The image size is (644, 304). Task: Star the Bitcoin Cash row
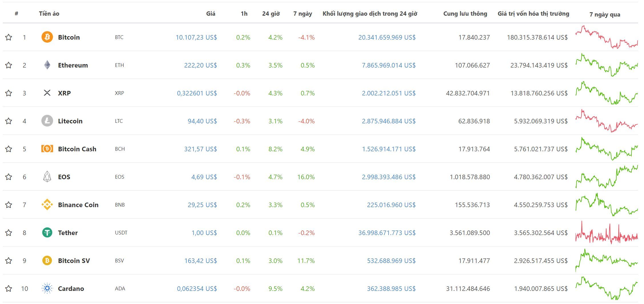tap(9, 149)
